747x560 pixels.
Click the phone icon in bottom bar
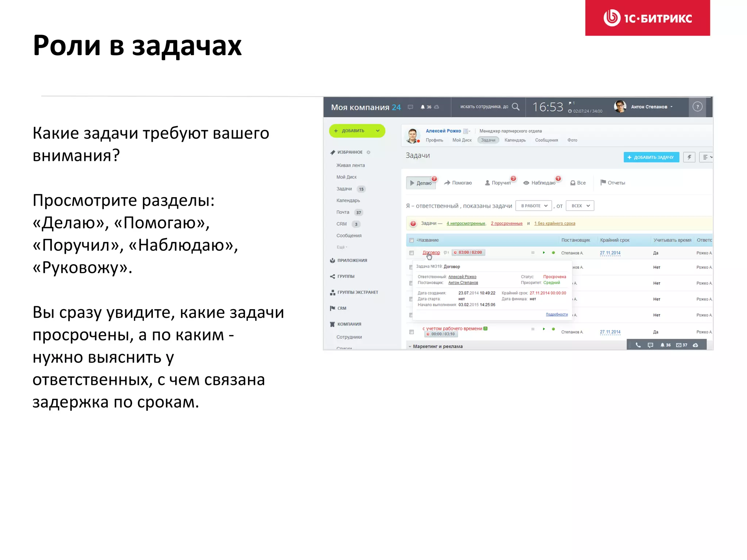click(638, 345)
